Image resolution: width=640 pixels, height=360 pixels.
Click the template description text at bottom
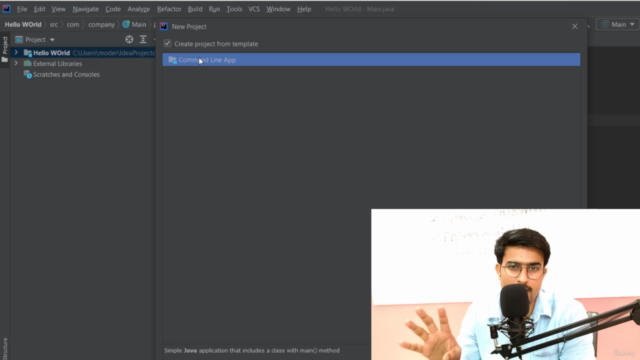coord(252,350)
